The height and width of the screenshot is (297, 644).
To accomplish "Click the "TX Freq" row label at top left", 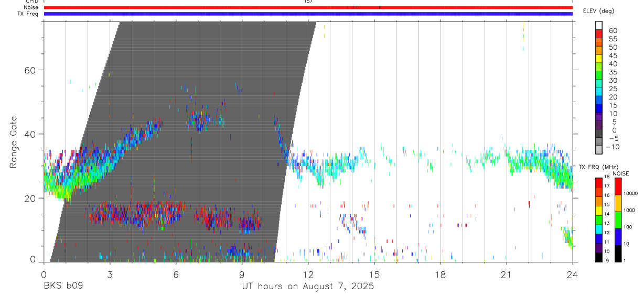I will (x=28, y=14).
